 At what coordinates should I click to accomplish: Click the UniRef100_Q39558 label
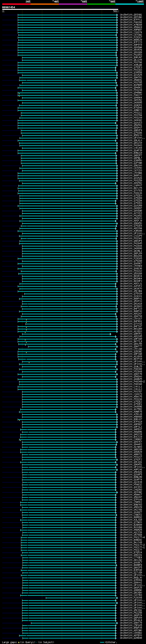[x=131, y=72]
